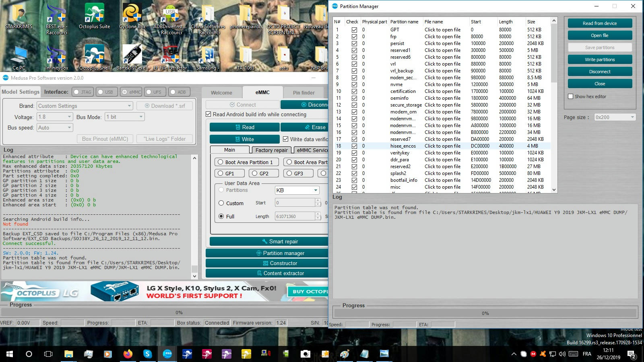Click the Write partitions button
The image size is (644, 362).
[600, 60]
